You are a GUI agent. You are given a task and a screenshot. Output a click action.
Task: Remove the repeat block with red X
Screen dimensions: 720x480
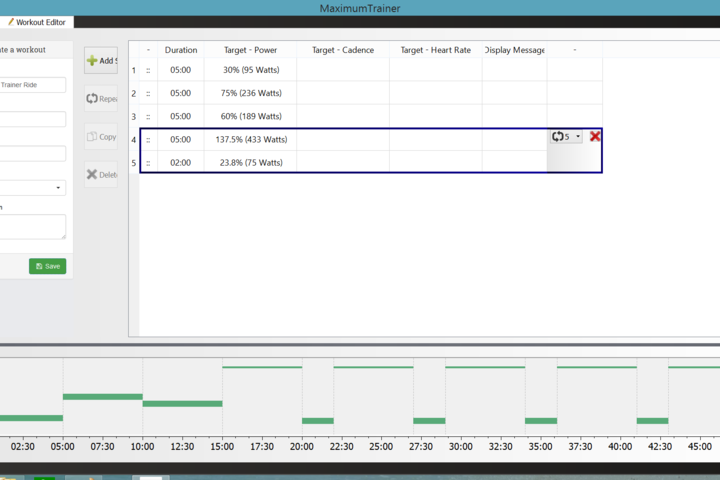(595, 136)
